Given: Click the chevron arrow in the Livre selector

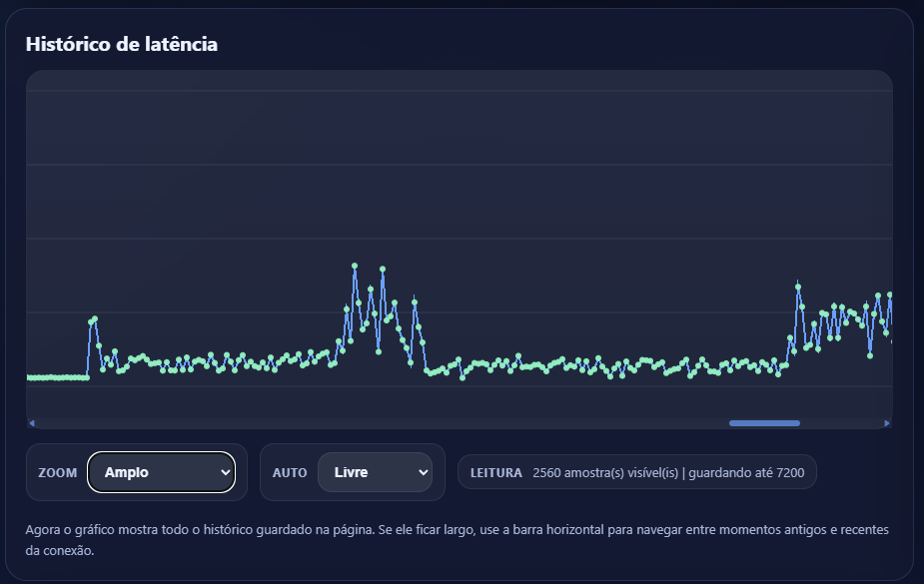Looking at the screenshot, I should pos(422,472).
